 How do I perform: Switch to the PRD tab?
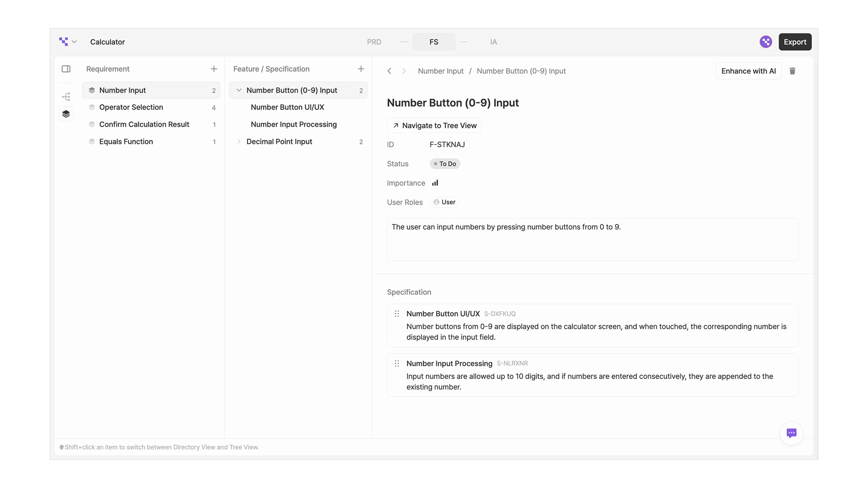point(374,42)
